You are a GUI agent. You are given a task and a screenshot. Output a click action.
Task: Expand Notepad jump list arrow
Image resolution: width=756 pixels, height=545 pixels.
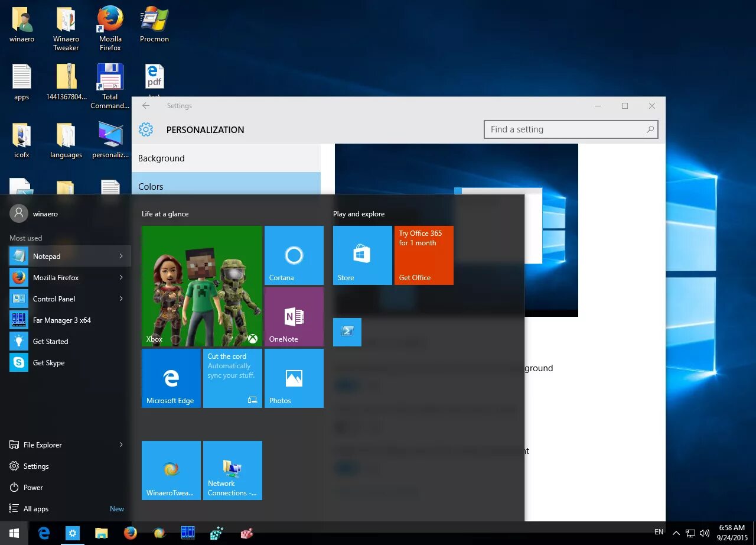coord(121,256)
